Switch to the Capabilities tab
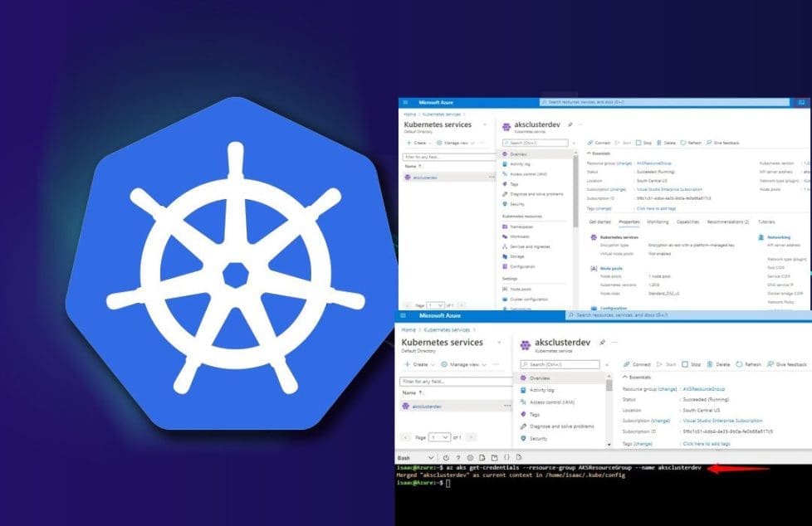This screenshot has height=526, width=812. tap(687, 222)
